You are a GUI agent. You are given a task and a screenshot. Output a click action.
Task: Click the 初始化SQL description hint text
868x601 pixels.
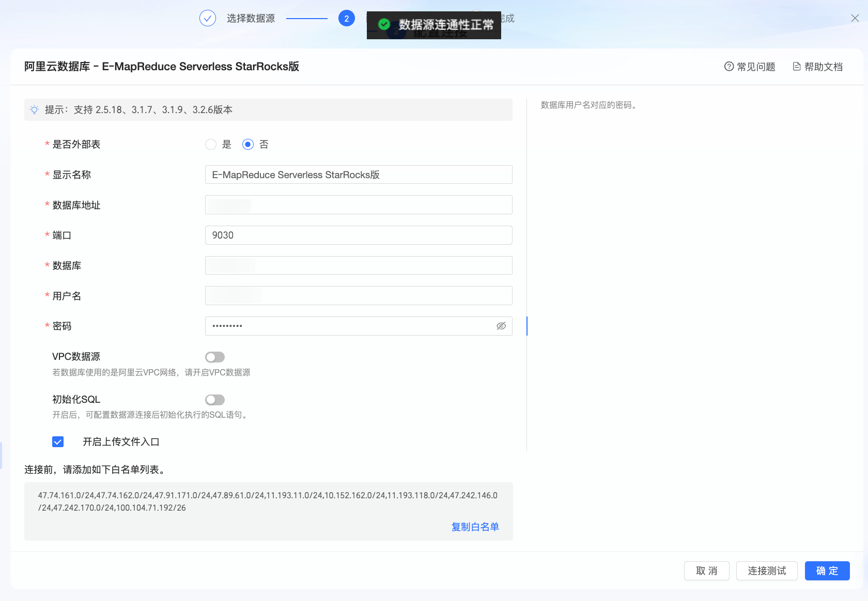(x=150, y=415)
